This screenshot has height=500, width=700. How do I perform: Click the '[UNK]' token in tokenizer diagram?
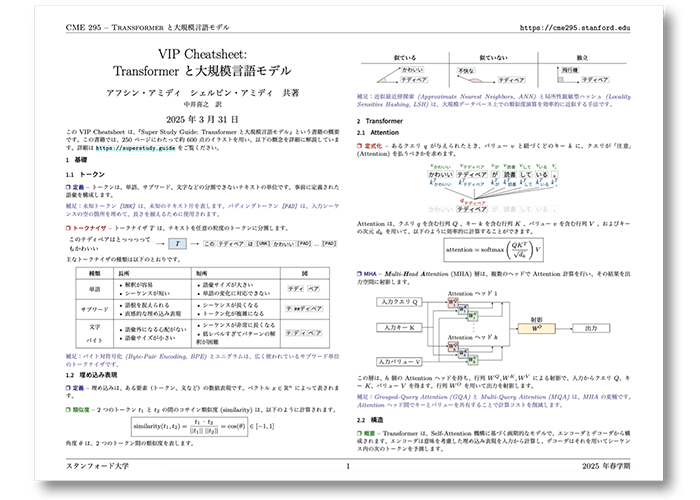(263, 244)
